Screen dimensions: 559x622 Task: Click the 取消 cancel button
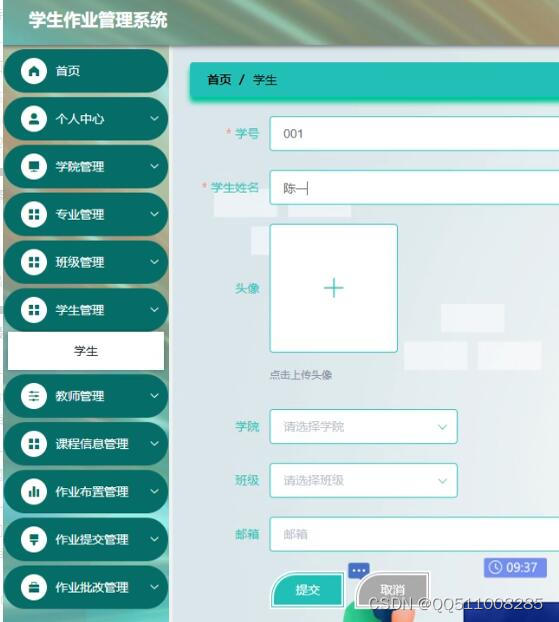click(x=392, y=589)
